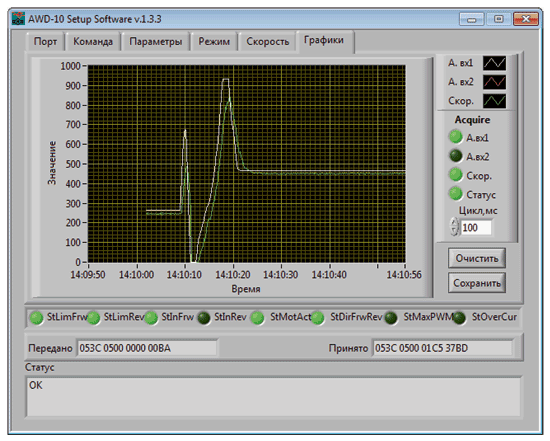Click the А. вх1 plot legend icon
The height and width of the screenshot is (441, 550).
click(x=494, y=63)
